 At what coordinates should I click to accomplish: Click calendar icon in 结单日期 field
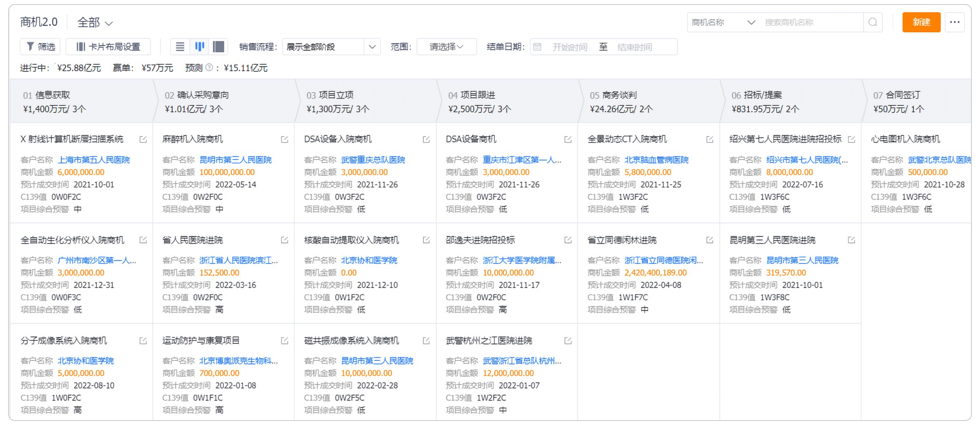[x=537, y=47]
